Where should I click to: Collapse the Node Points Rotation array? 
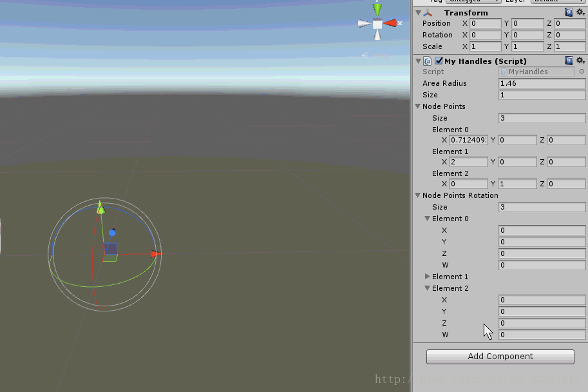(418, 195)
